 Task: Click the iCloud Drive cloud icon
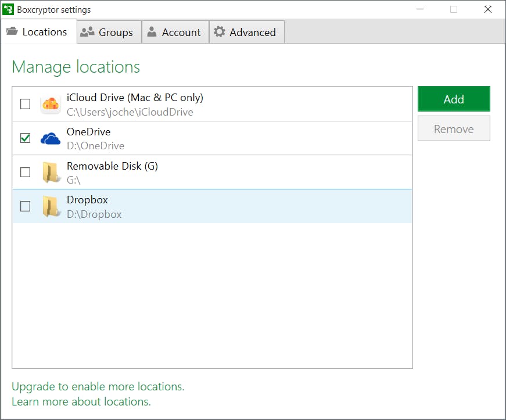pos(51,105)
